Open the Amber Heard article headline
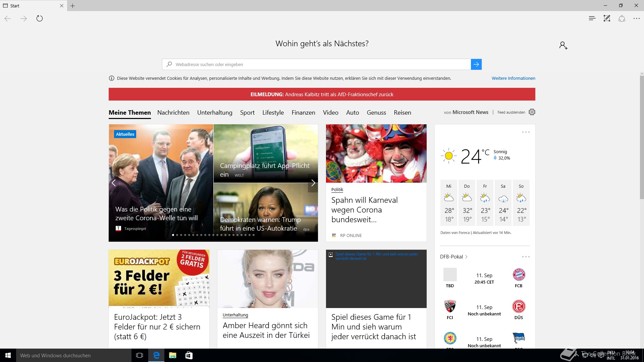The height and width of the screenshot is (362, 644). [266, 330]
